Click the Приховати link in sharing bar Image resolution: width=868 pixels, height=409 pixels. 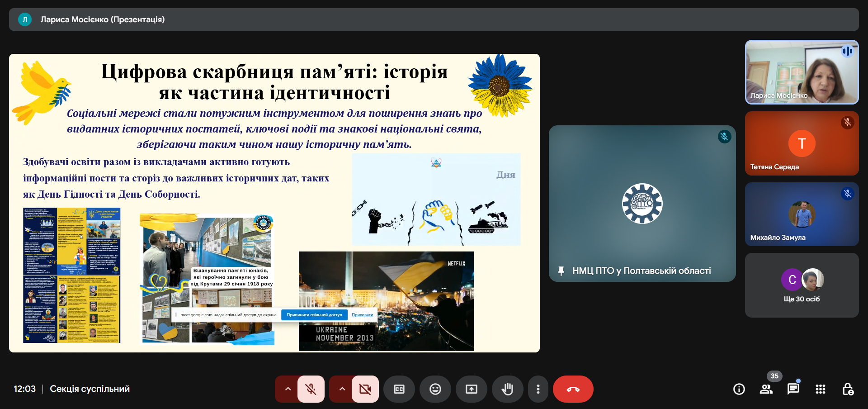click(362, 315)
